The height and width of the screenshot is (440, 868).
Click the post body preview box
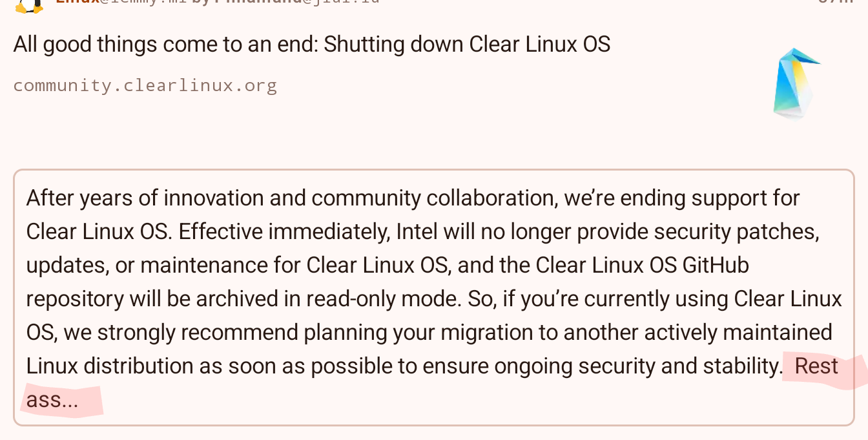click(434, 298)
